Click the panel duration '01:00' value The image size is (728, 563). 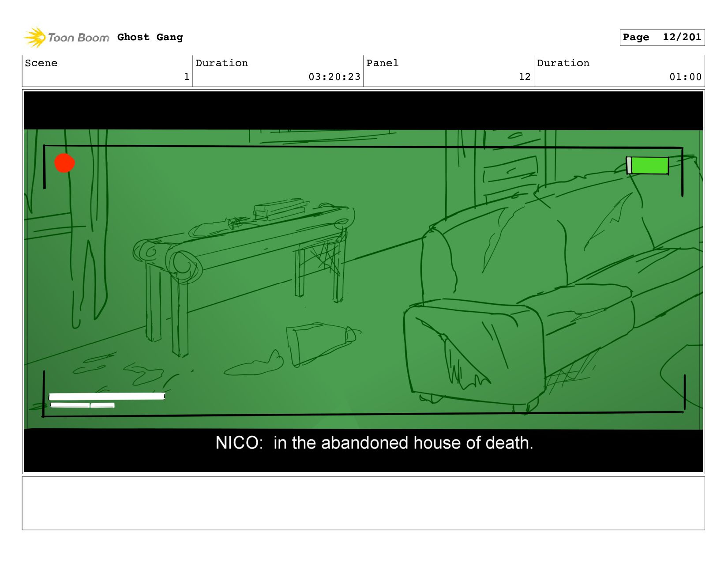tap(685, 77)
